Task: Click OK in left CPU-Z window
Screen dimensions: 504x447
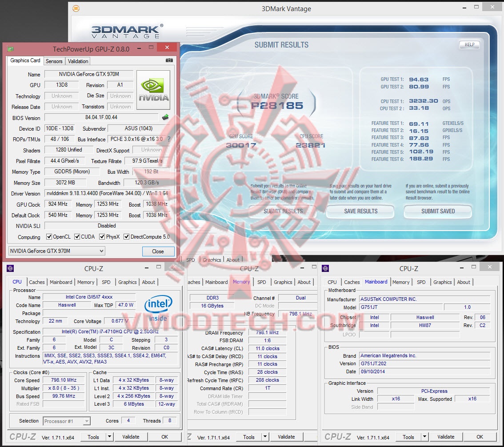Action: [x=164, y=437]
